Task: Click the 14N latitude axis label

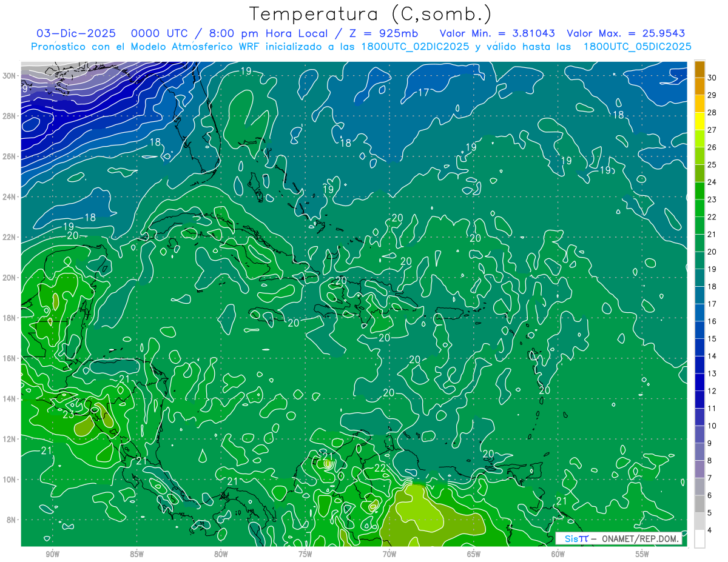Action: coord(9,399)
